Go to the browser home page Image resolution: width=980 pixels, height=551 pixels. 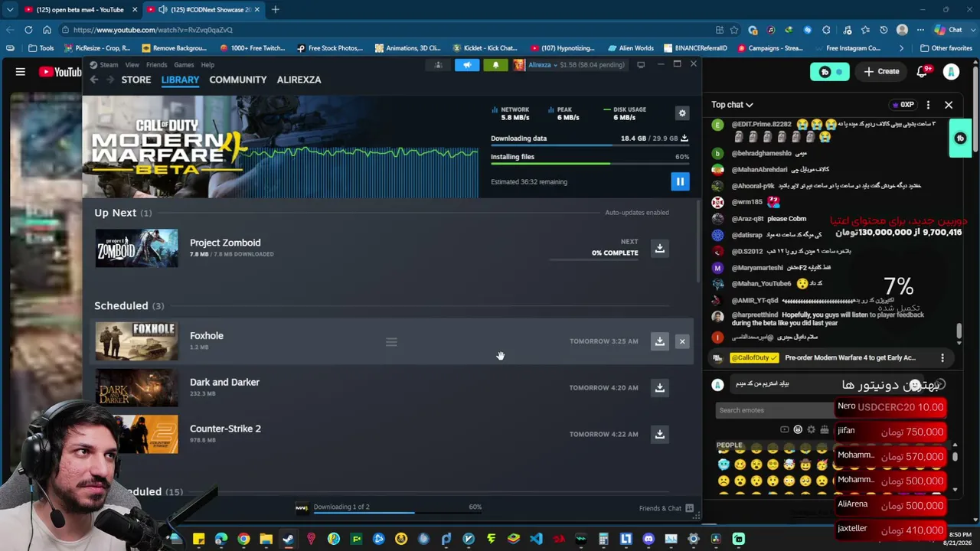click(x=47, y=30)
